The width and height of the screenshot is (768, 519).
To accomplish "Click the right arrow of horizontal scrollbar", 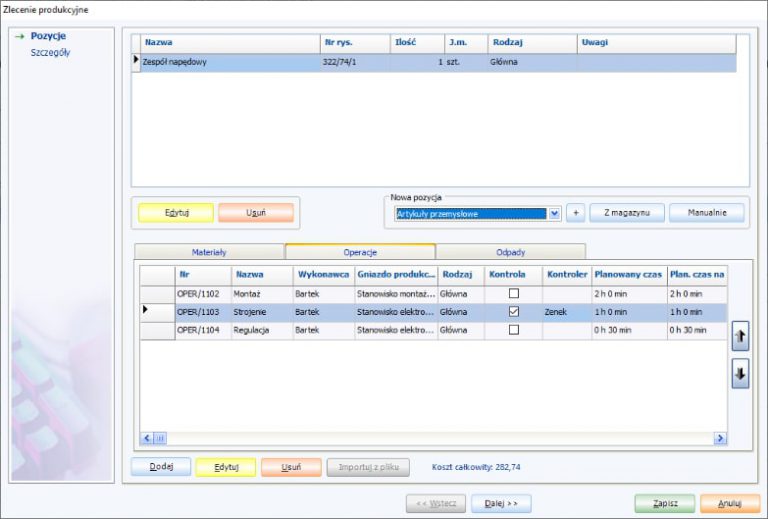I will (x=719, y=438).
